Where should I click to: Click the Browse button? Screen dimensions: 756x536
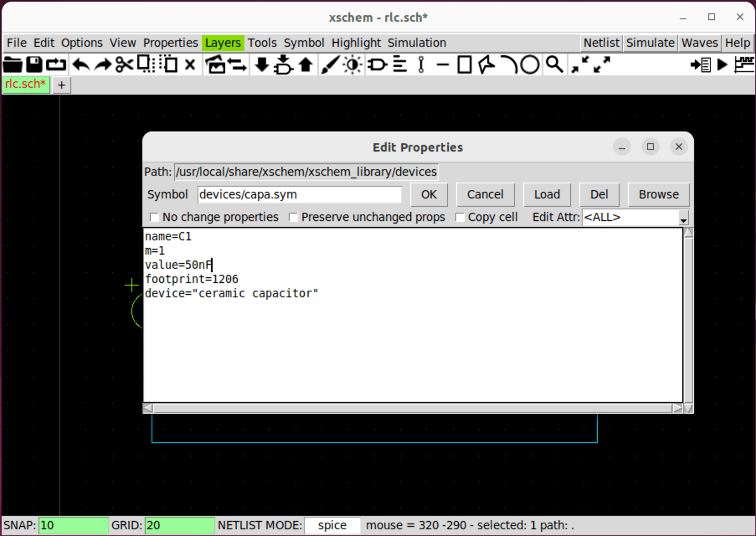(x=658, y=195)
